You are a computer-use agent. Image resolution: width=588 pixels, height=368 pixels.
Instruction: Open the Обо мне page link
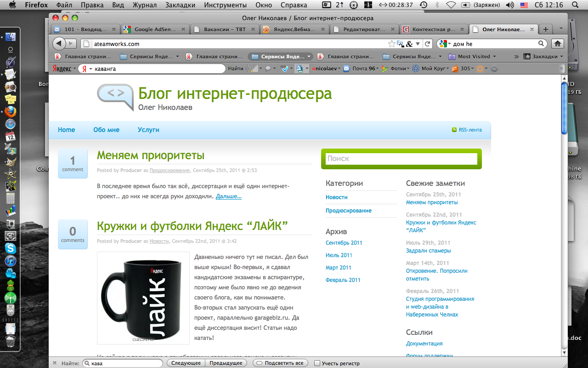coord(106,130)
